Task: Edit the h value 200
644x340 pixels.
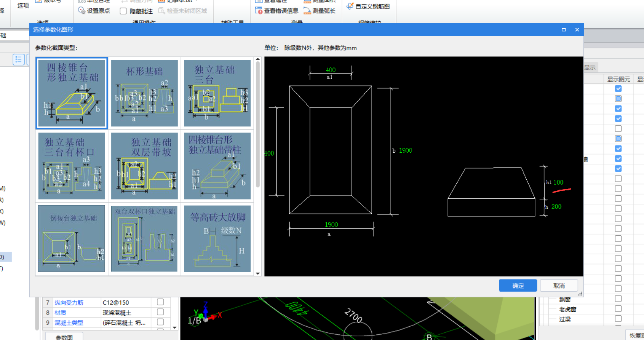Action: (x=556, y=207)
